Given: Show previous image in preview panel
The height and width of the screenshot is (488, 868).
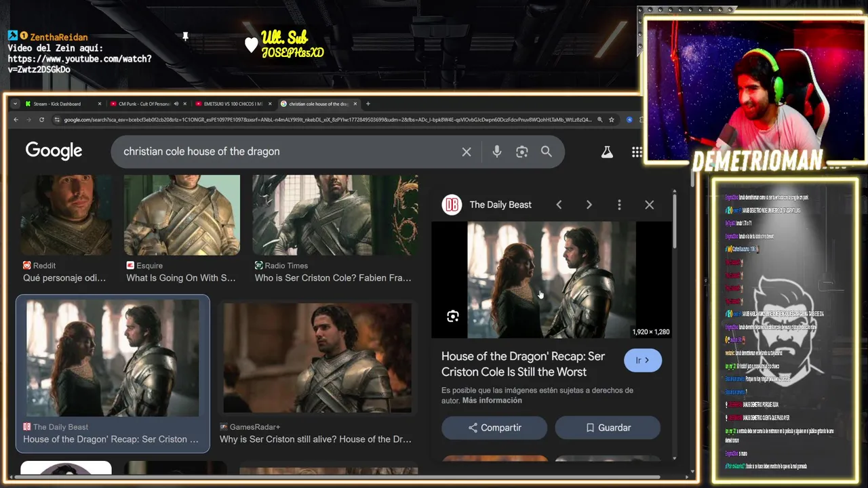Looking at the screenshot, I should pos(559,205).
